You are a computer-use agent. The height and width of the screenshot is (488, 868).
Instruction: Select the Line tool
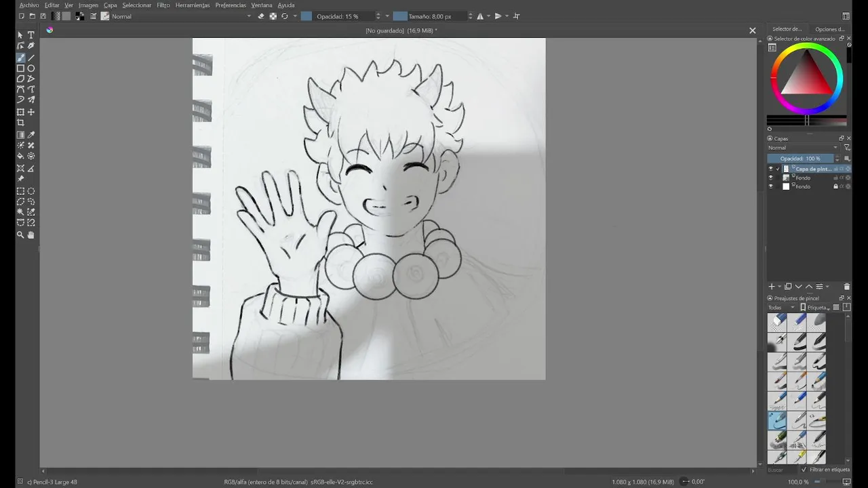coord(31,58)
